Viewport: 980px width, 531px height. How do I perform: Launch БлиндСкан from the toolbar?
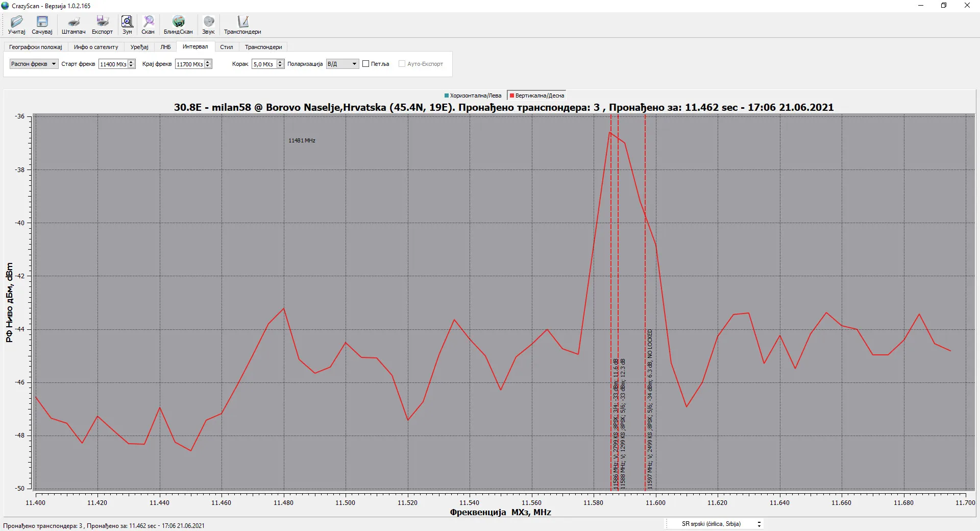[178, 21]
